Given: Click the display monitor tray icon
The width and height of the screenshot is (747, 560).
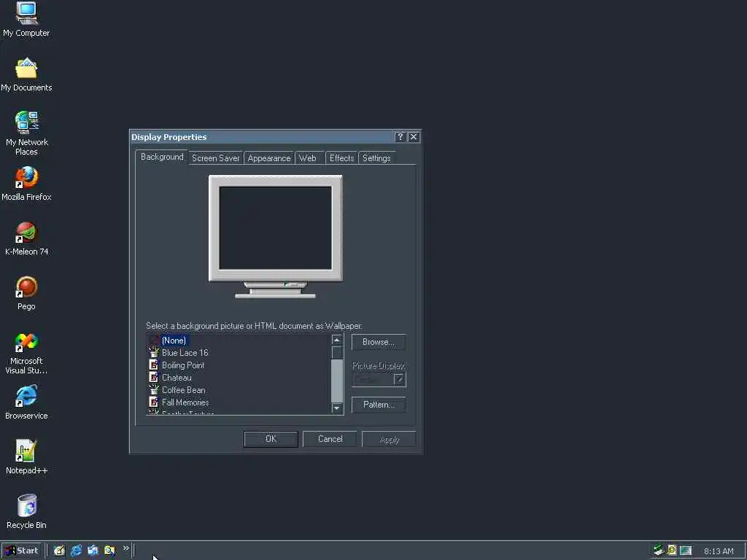Looking at the screenshot, I should click(686, 551).
